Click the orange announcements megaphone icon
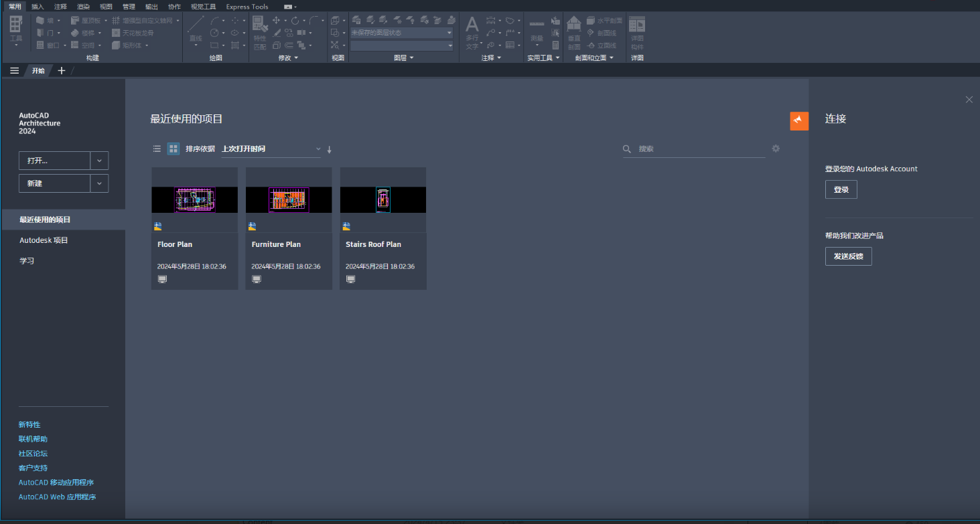 (799, 120)
